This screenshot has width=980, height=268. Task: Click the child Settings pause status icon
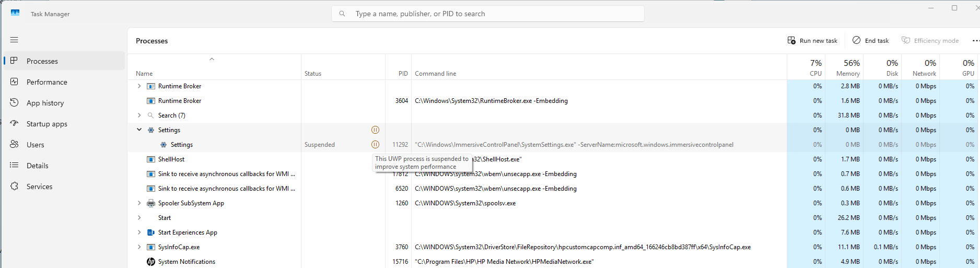375,145
